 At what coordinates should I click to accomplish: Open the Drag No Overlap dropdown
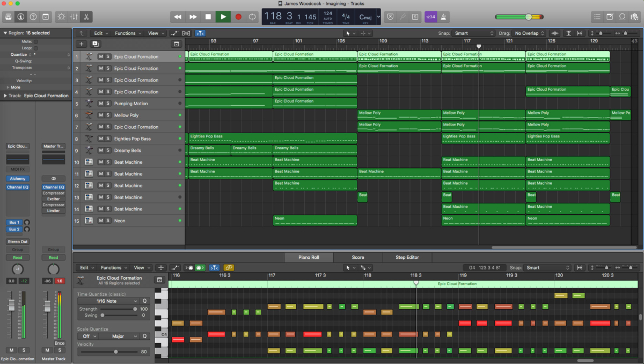529,33
